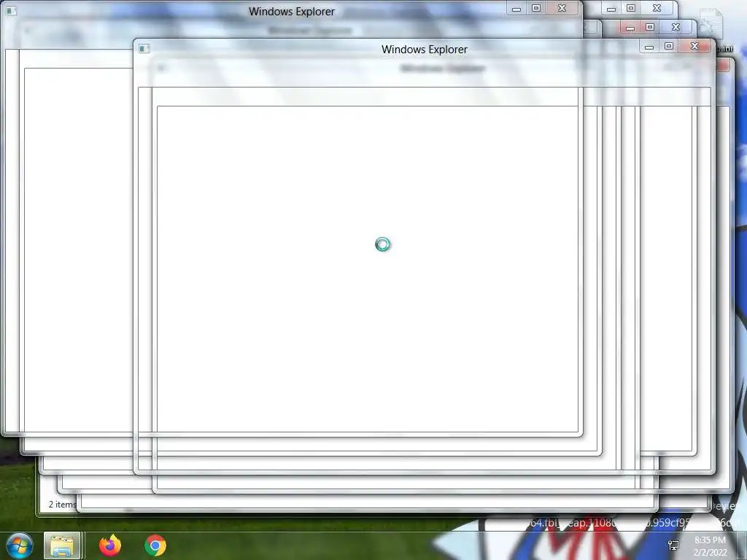Minimize the top-left Windows Explorer window
The image size is (747, 560).
(516, 8)
